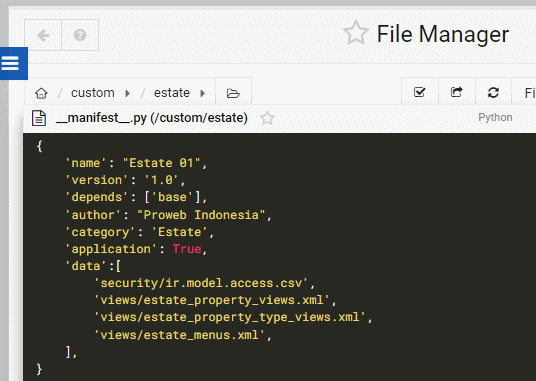Click the back arrow button
The width and height of the screenshot is (536, 381).
[43, 35]
